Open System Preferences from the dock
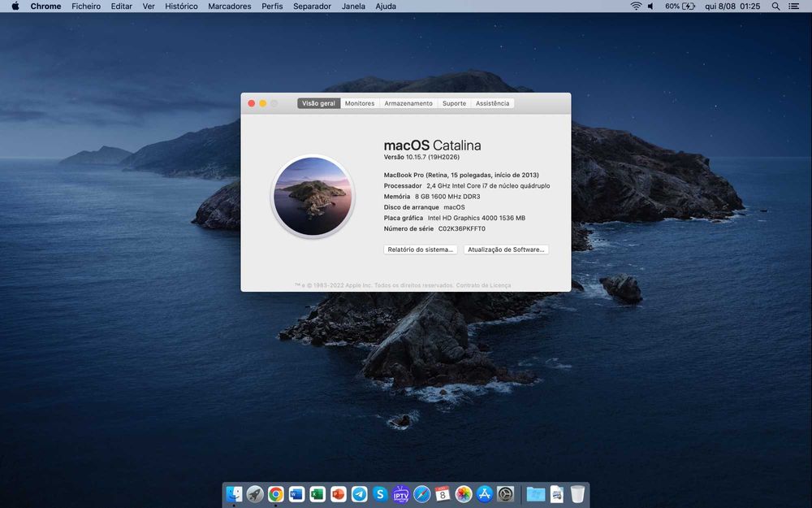Image resolution: width=812 pixels, height=508 pixels. click(506, 494)
